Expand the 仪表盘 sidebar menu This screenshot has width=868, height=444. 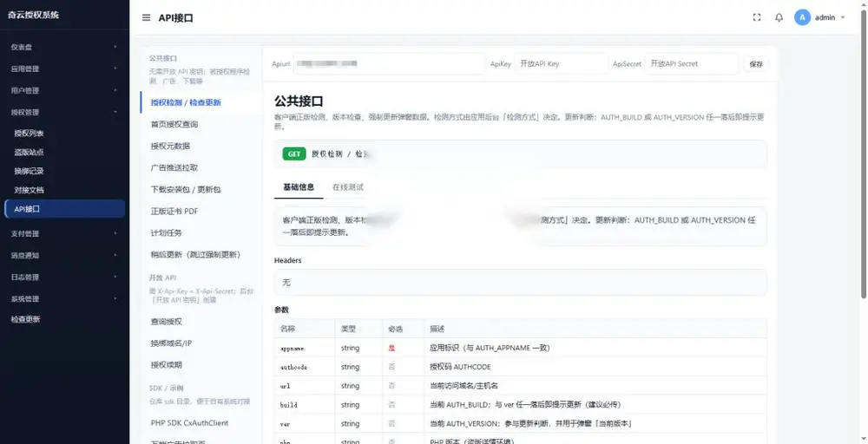(65, 47)
